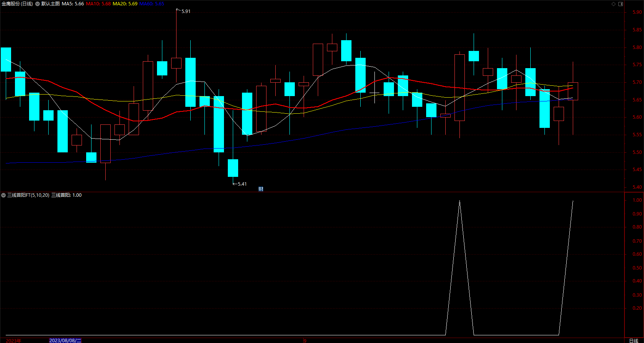
Task: Click the MA10: 5.68 indicator label
Action: 98,4
